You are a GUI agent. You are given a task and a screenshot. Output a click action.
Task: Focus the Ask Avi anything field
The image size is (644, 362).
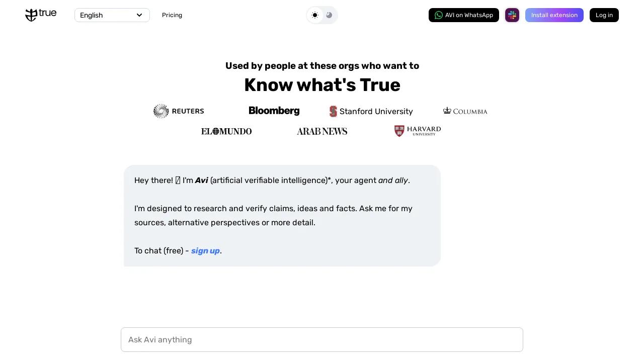[322, 340]
